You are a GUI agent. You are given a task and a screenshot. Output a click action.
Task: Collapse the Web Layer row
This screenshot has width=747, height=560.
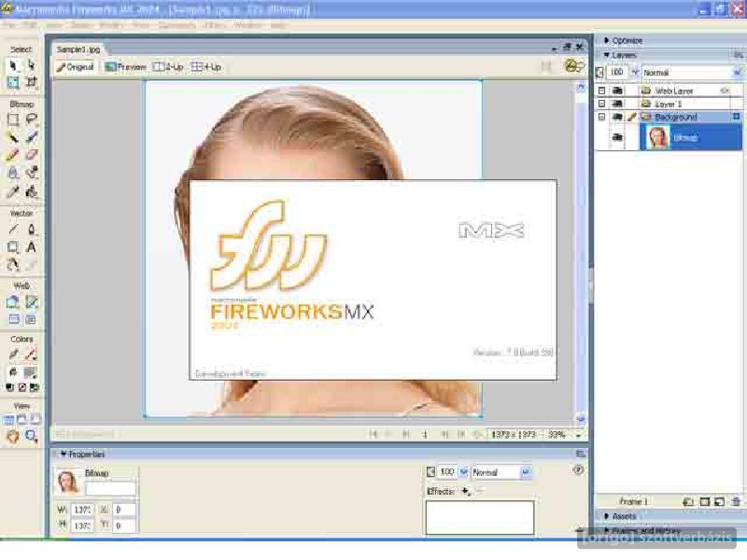pyautogui.click(x=601, y=91)
